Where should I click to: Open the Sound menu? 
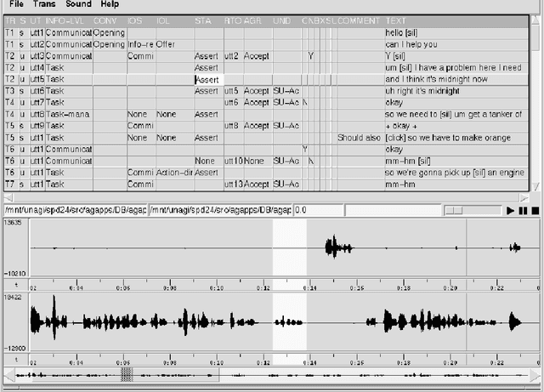tap(78, 4)
